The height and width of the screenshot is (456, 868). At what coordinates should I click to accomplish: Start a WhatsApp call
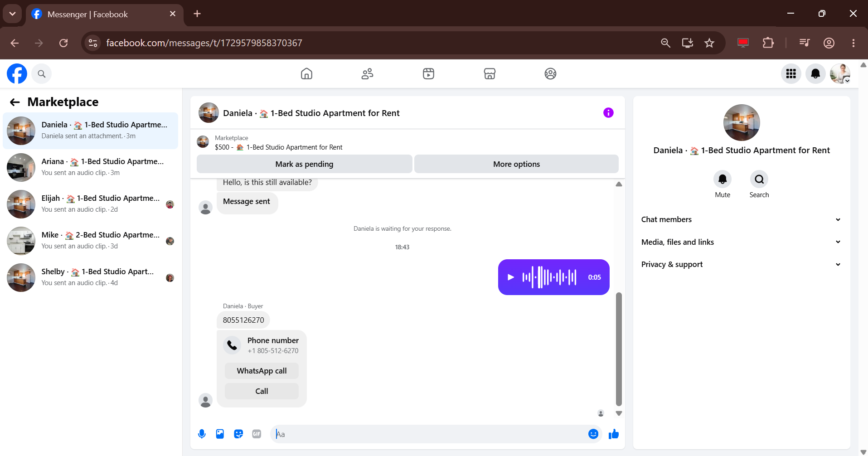[x=262, y=371]
